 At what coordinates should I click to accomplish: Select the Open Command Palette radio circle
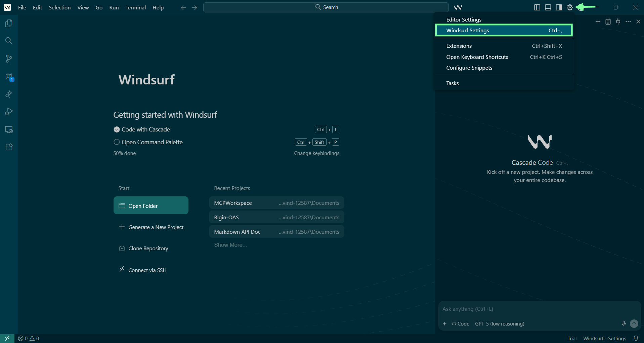[x=117, y=142]
